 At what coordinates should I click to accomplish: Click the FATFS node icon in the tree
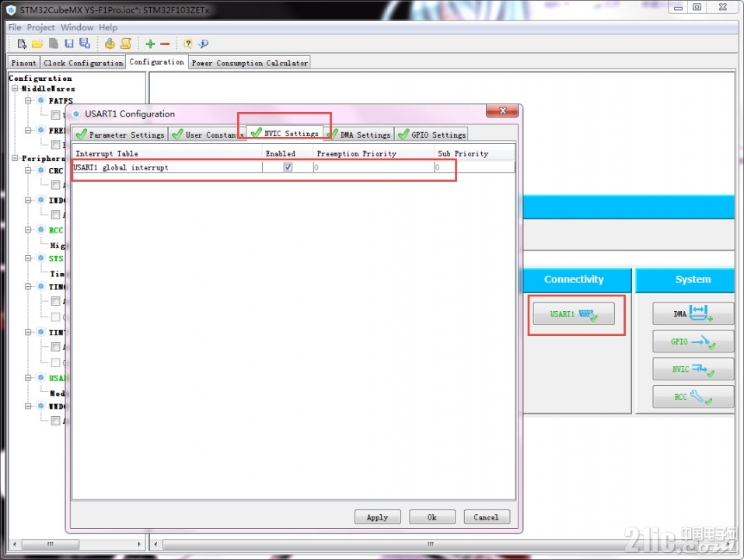coord(40,100)
